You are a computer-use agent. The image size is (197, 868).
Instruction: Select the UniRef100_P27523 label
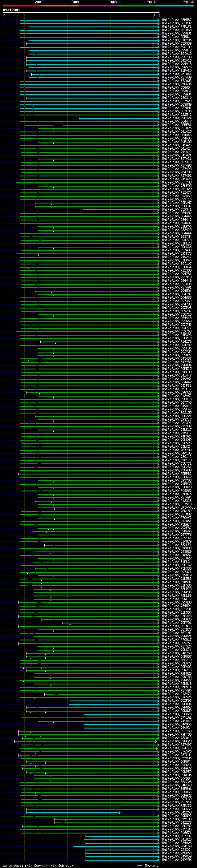coord(177,101)
